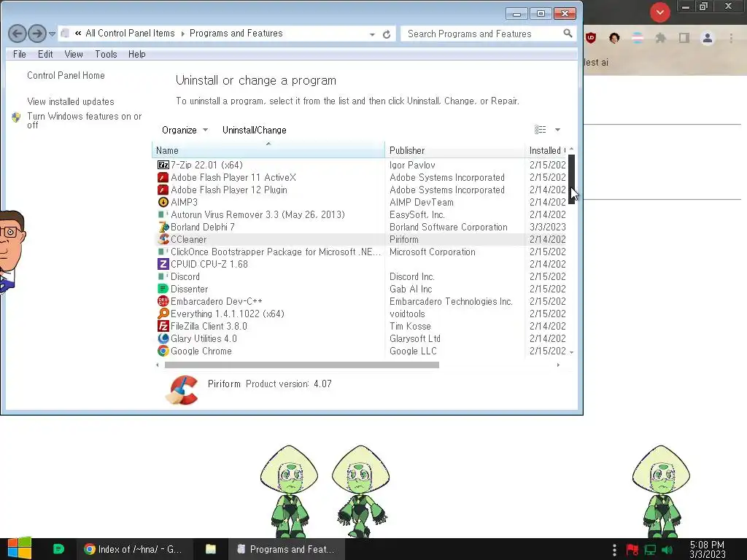Viewport: 747px width, 560px height.
Task: Click the File Explorer folder taskbar icon
Action: [211, 549]
